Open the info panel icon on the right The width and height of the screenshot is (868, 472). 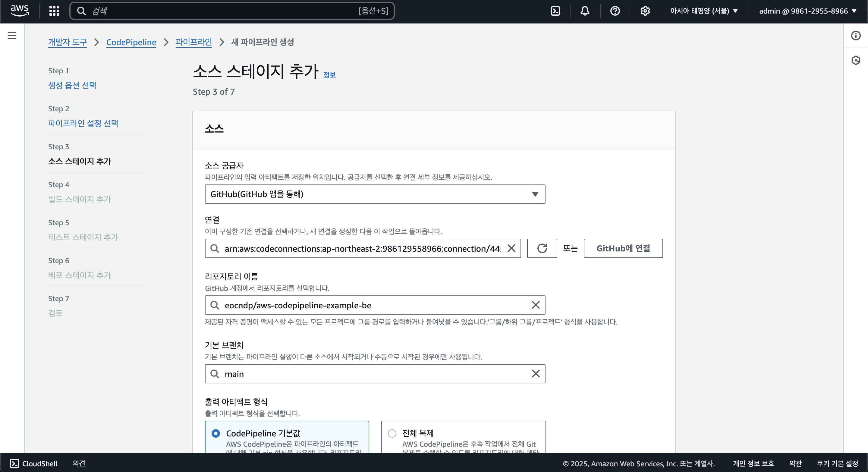(856, 35)
